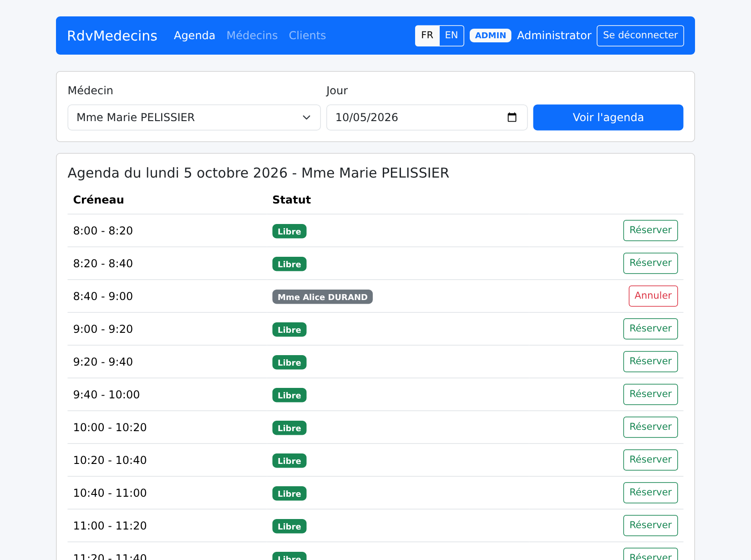751x560 pixels.
Task: Click the Libre badge for 10:40 - 11:00
Action: click(289, 494)
